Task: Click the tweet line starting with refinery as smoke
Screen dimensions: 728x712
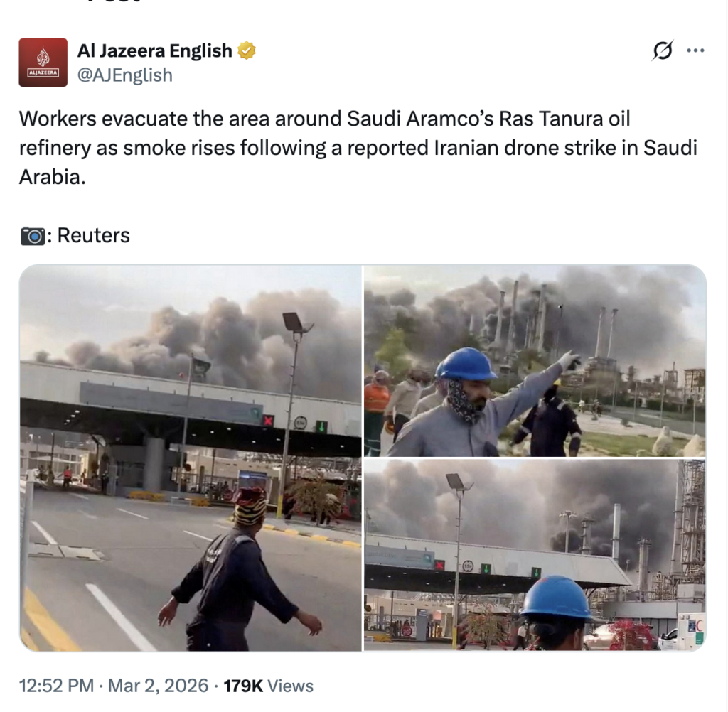Action: (358, 148)
